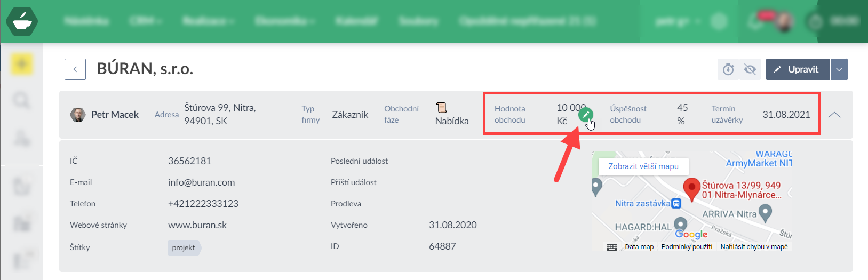
Task: Open dropdown arrow next to Upravit
Action: [x=839, y=69]
